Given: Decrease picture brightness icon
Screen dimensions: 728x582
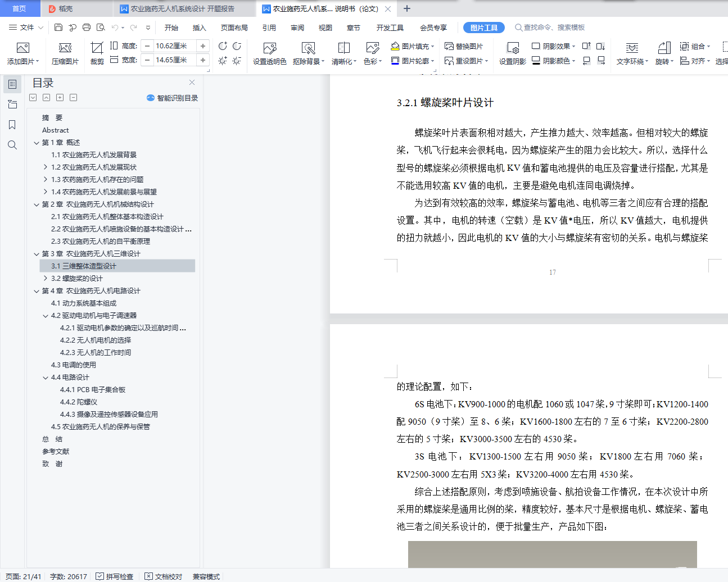Looking at the screenshot, I should pyautogui.click(x=237, y=60).
